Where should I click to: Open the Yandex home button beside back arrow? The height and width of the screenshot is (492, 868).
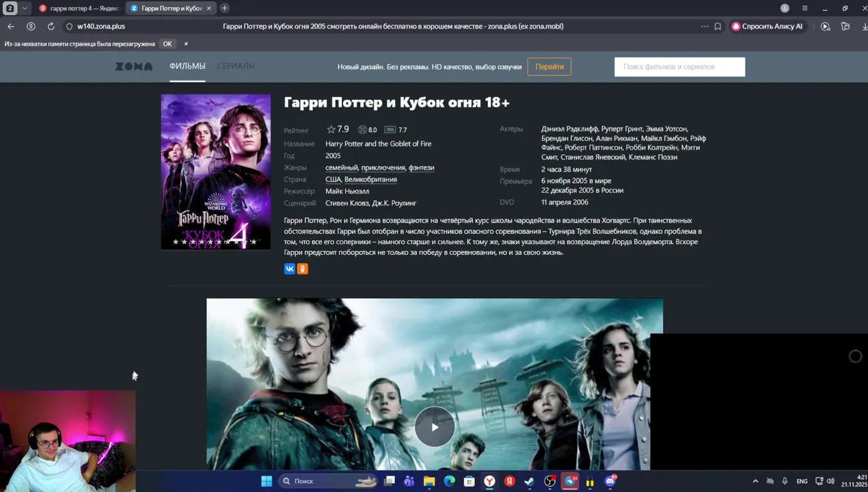coord(31,27)
